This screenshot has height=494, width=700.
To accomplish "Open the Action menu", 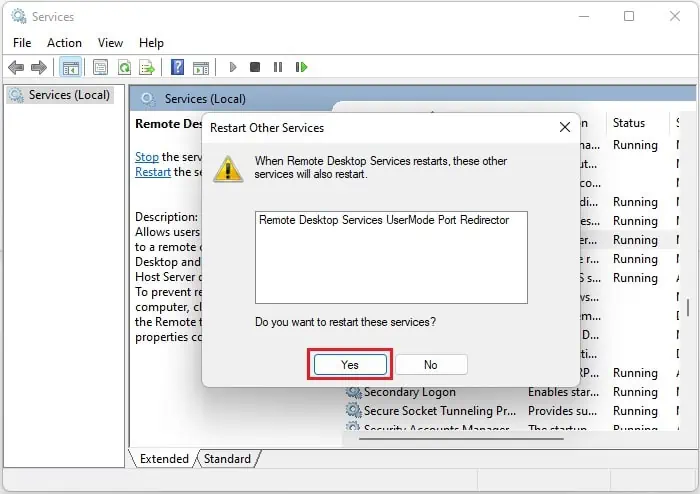I will pyautogui.click(x=64, y=43).
